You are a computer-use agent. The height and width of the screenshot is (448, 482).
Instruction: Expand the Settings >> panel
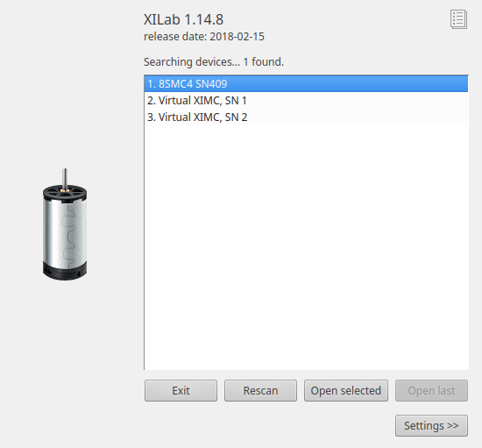[431, 425]
